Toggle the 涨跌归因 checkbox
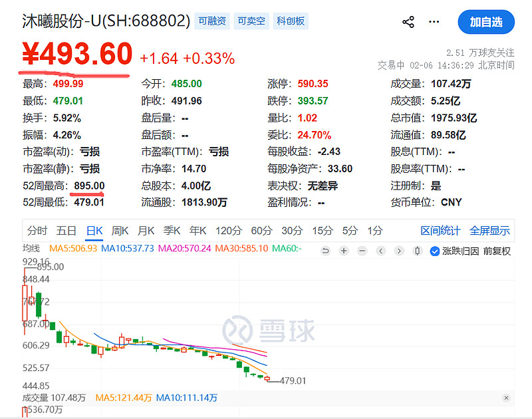 [435, 251]
